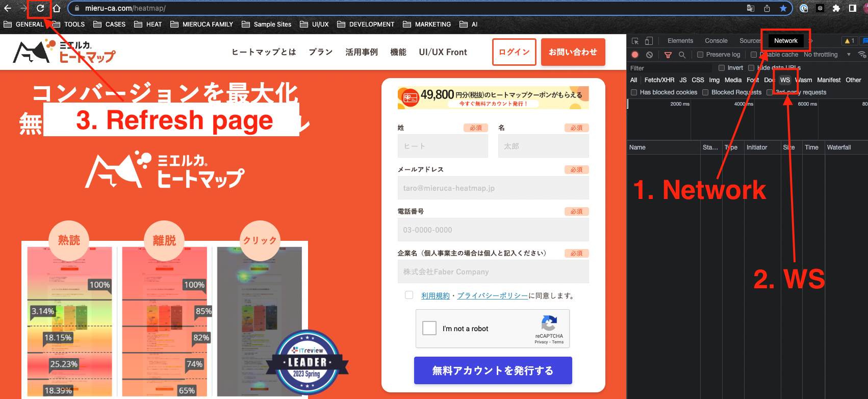Open the 利用規約 link

pyautogui.click(x=436, y=295)
